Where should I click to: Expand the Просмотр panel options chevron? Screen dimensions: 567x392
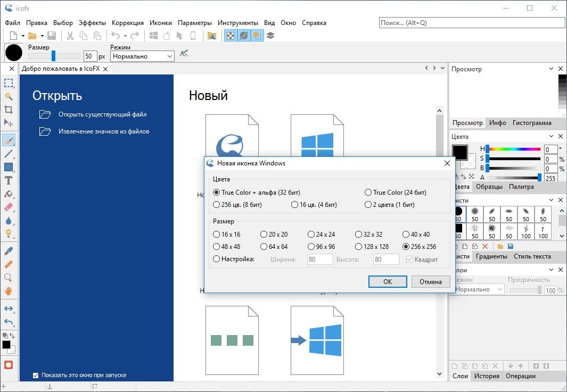pos(551,69)
